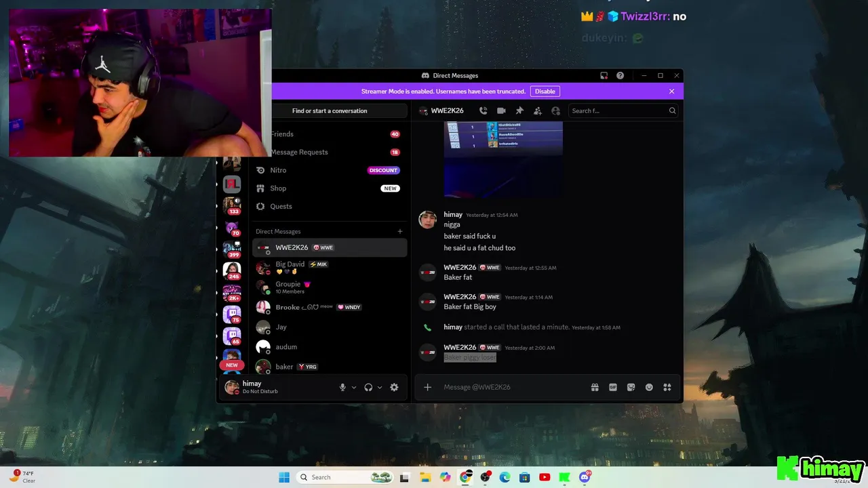The image size is (868, 488).
Task: Open the Big David conversation
Action: [x=330, y=267]
